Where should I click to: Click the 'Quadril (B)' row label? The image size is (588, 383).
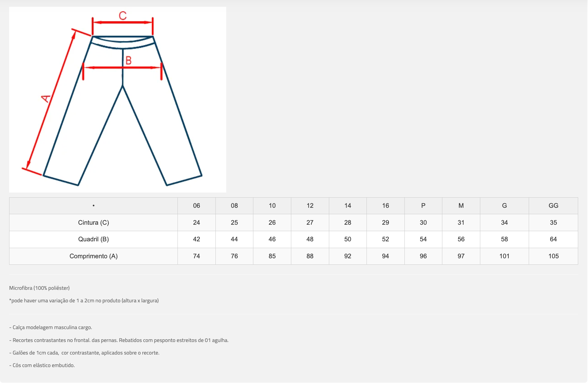(x=93, y=239)
